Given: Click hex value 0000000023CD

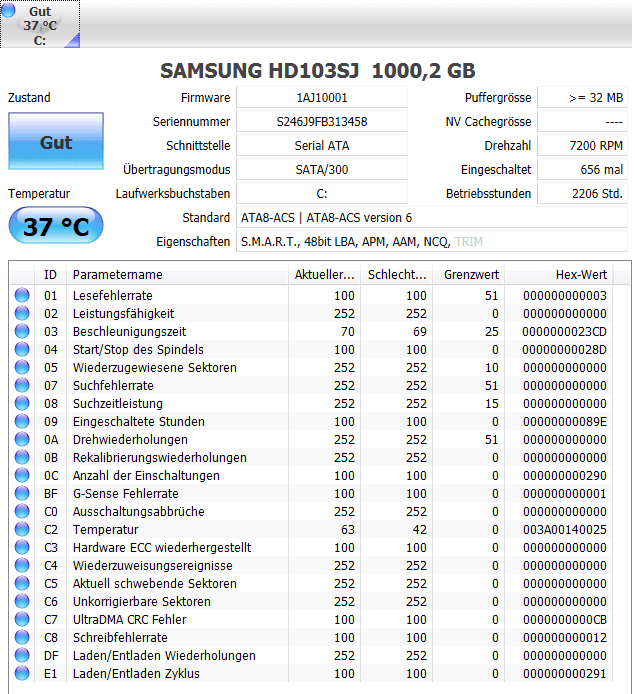Looking at the screenshot, I should coord(564,332).
